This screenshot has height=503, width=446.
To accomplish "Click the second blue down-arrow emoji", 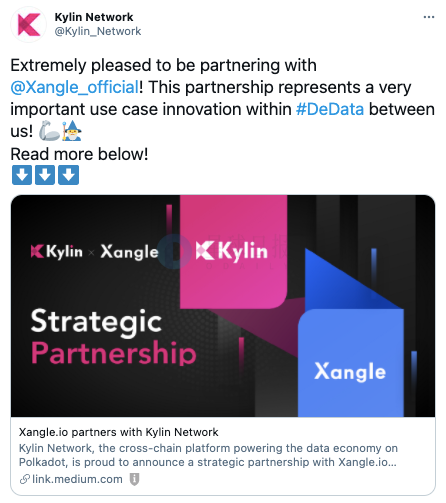I will click(x=45, y=175).
